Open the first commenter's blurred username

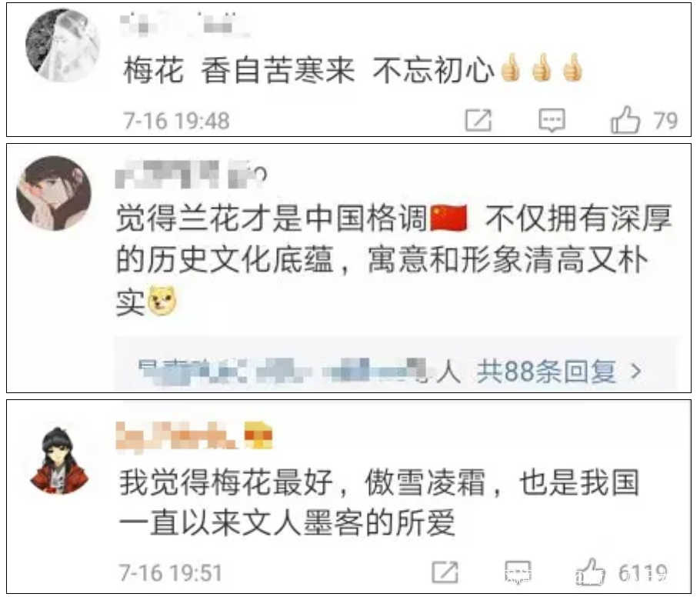point(184,24)
